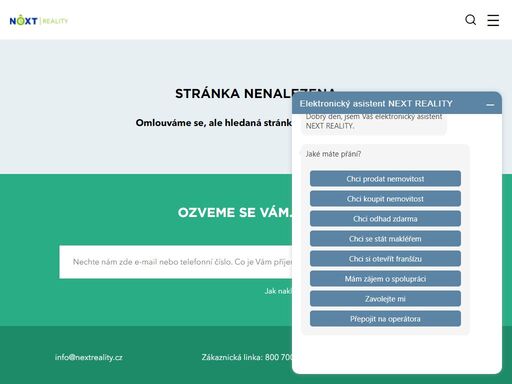Choose 'Chci odhad zdarma' option
The image size is (512, 384).
point(385,219)
